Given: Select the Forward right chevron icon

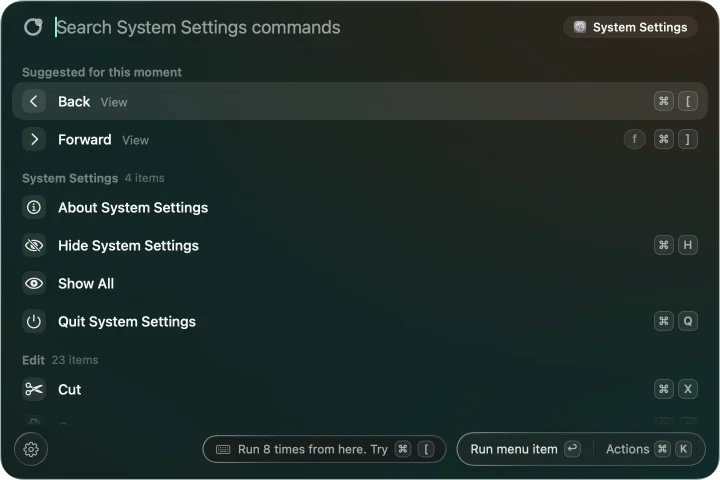Looking at the screenshot, I should coord(34,139).
